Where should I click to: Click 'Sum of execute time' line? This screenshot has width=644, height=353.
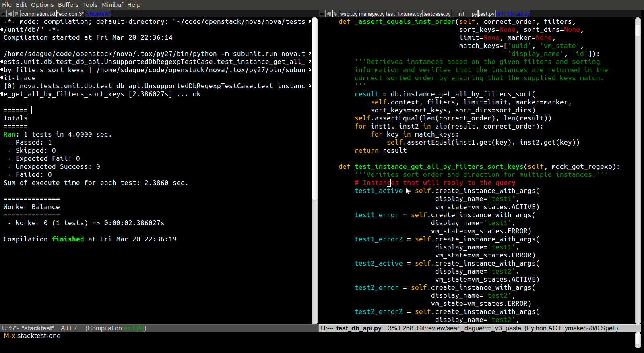point(96,183)
